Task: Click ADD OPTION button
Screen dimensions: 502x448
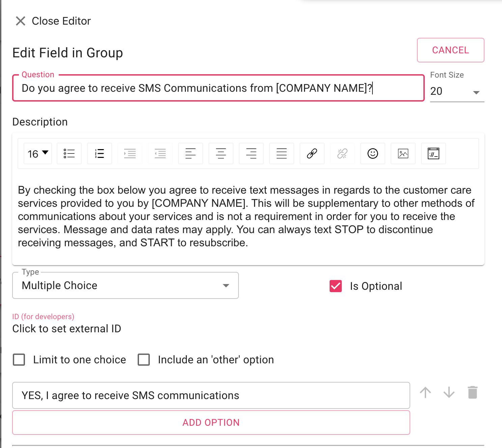Action: click(x=211, y=422)
